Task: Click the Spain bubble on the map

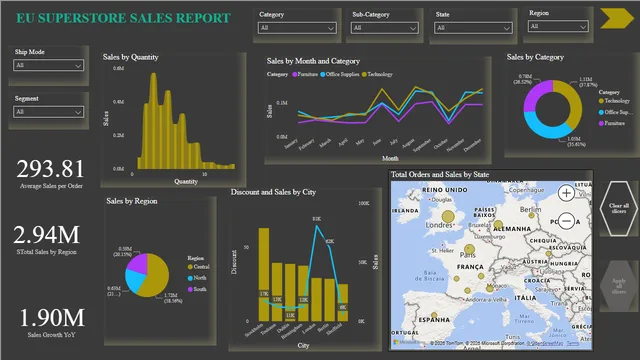Action: (434, 315)
